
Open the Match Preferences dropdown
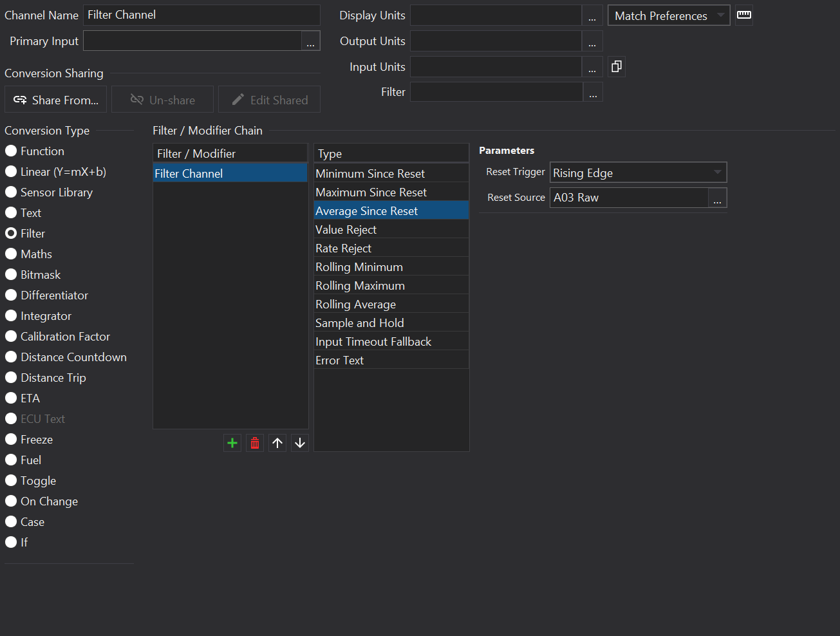tap(668, 15)
